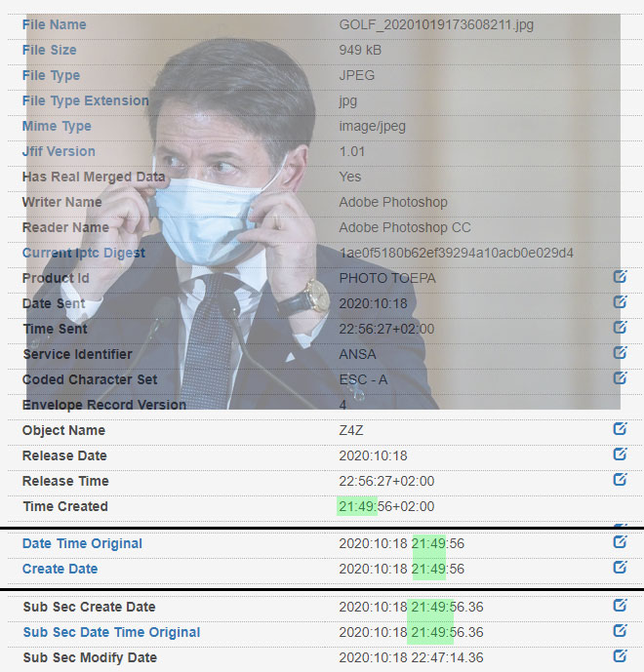Edit the Date Time Original row
The width and height of the screenshot is (644, 672).
coord(620,541)
